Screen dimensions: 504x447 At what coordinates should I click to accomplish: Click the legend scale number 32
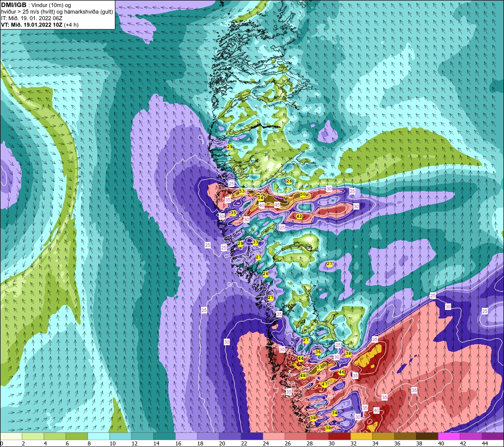[x=353, y=444]
